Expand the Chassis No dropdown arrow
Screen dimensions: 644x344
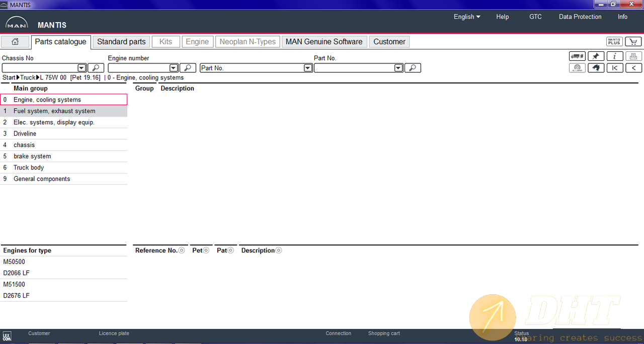82,68
